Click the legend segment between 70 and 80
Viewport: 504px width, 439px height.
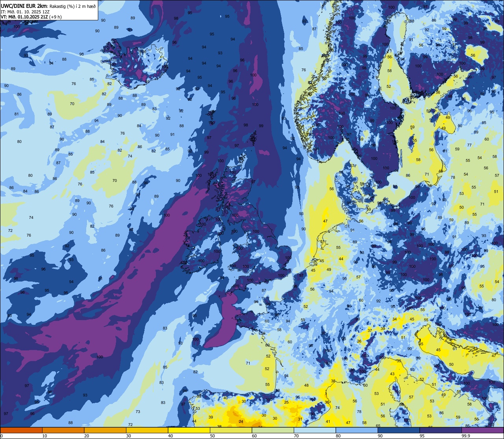click(x=315, y=430)
